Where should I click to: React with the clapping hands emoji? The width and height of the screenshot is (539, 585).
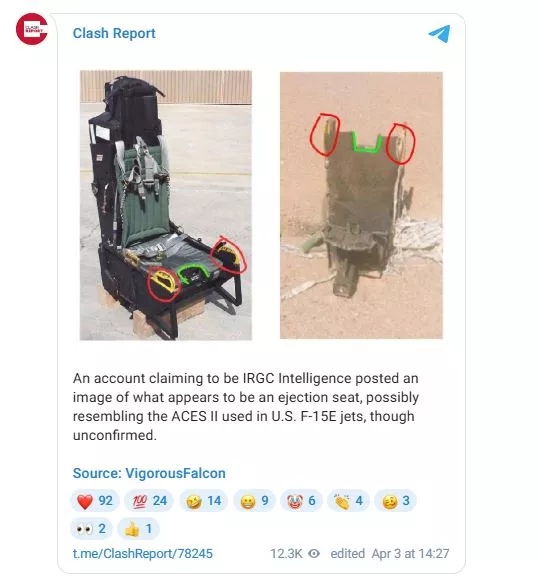point(348,501)
